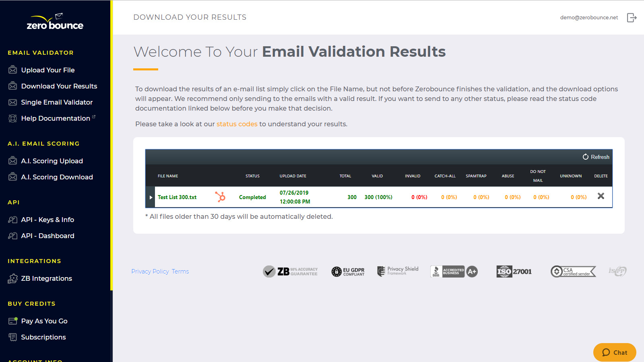
Task: Click the ZeroBounce logo
Action: (55, 22)
